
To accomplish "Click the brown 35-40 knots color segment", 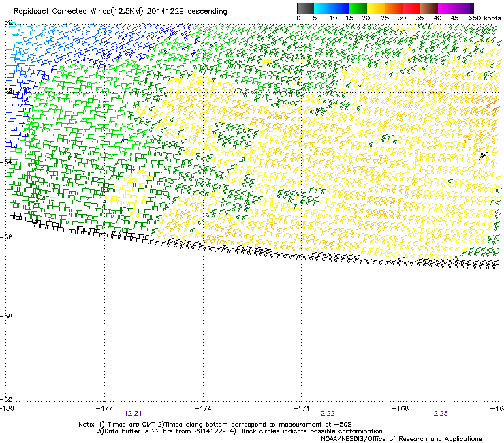I will [x=429, y=8].
